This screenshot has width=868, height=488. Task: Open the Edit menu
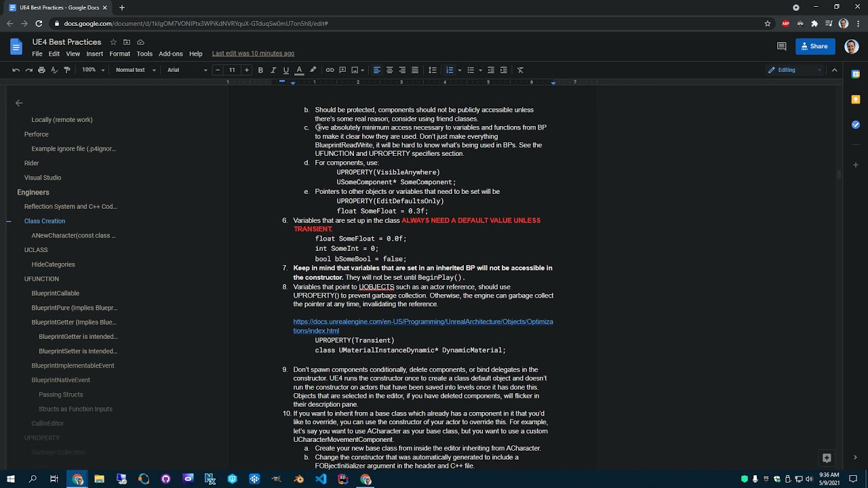[54, 54]
